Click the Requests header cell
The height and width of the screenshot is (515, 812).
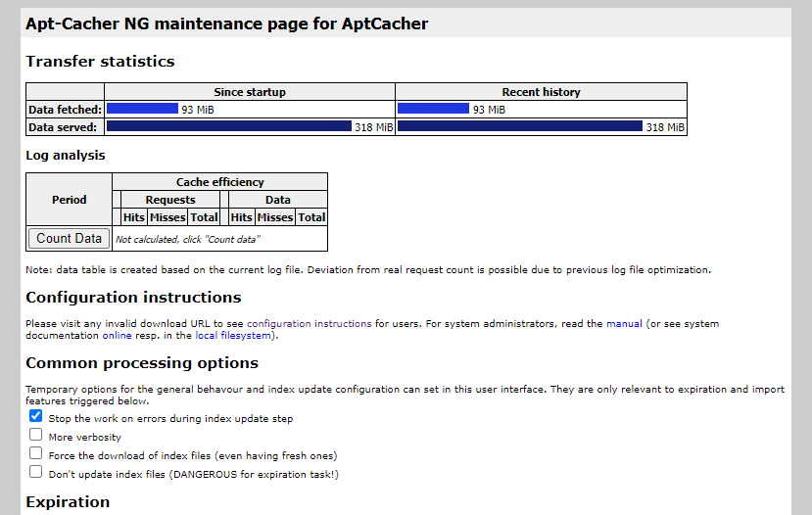point(170,200)
